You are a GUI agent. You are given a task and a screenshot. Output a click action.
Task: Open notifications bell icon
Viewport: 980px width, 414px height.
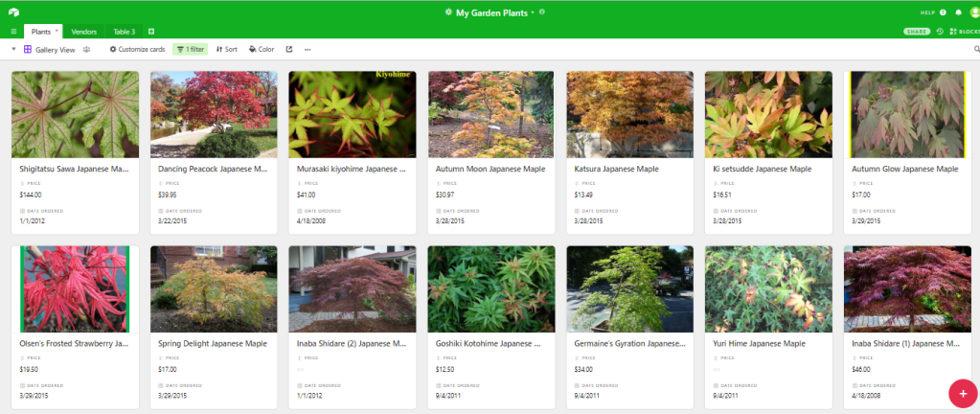pyautogui.click(x=958, y=12)
